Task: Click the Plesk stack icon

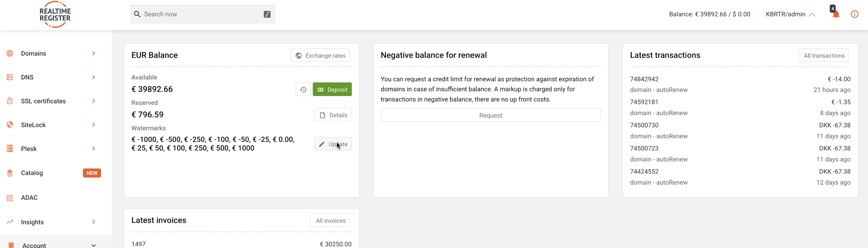Action: (x=10, y=149)
